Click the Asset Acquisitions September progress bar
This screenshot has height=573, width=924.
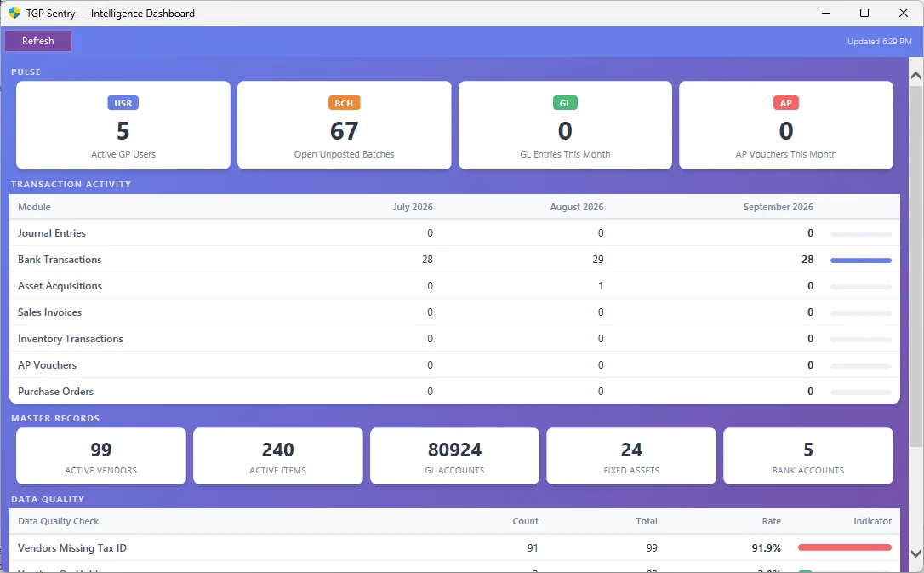[x=860, y=286]
